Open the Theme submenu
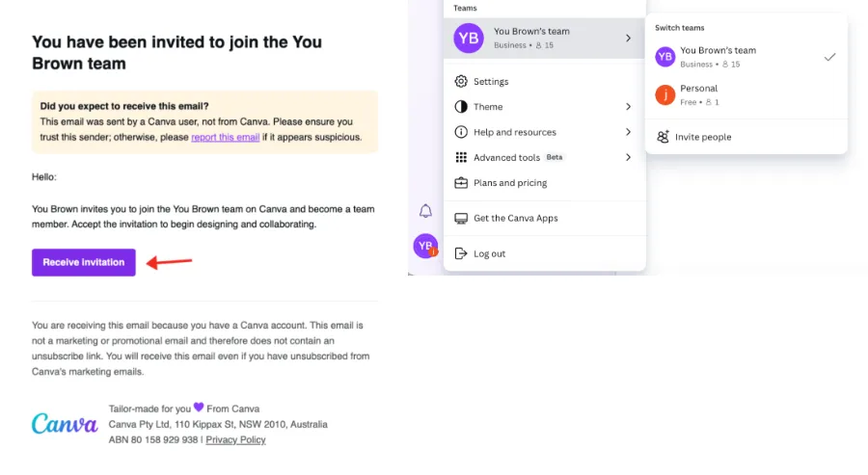Viewport: 868px width, 475px height. (x=545, y=107)
